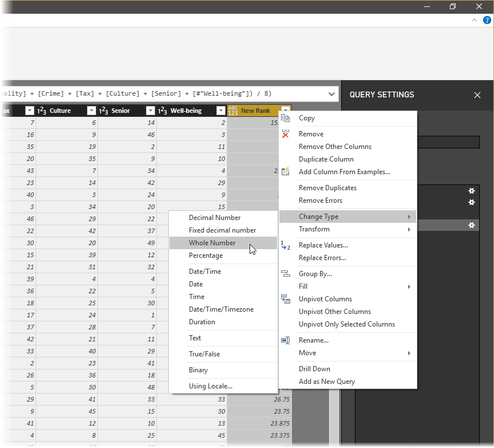Image resolution: width=494 pixels, height=448 pixels.
Task: Expand the formula bar with the chevron
Action: (x=332, y=94)
